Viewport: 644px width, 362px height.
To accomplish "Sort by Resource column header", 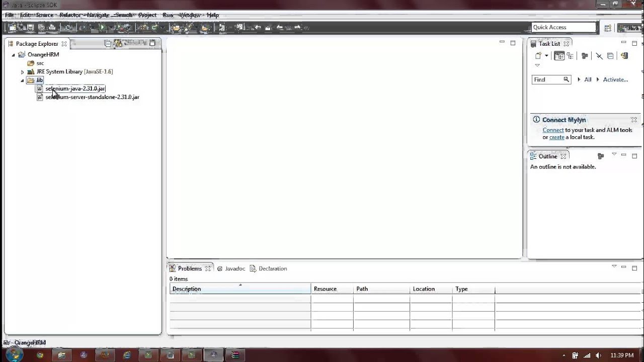I will (x=332, y=289).
